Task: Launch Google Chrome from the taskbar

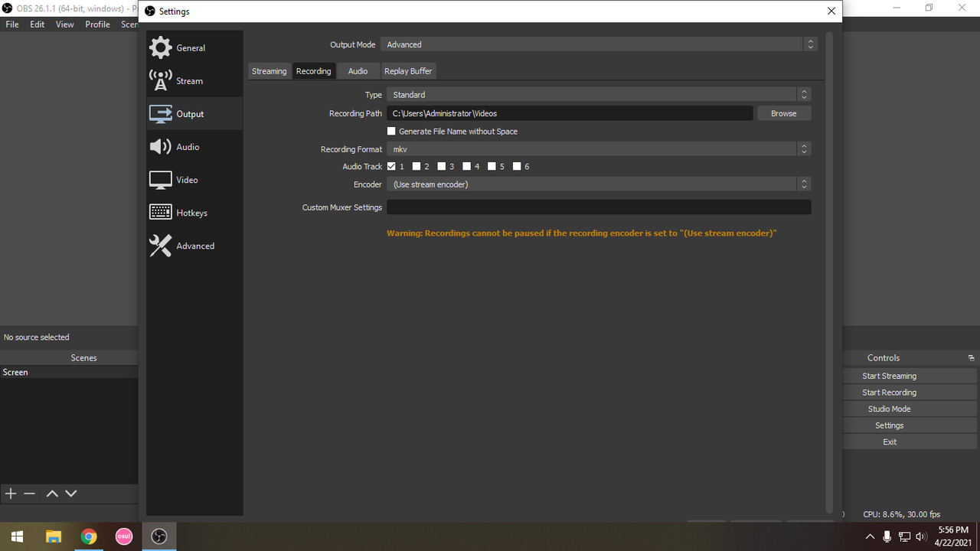Action: tap(89, 536)
